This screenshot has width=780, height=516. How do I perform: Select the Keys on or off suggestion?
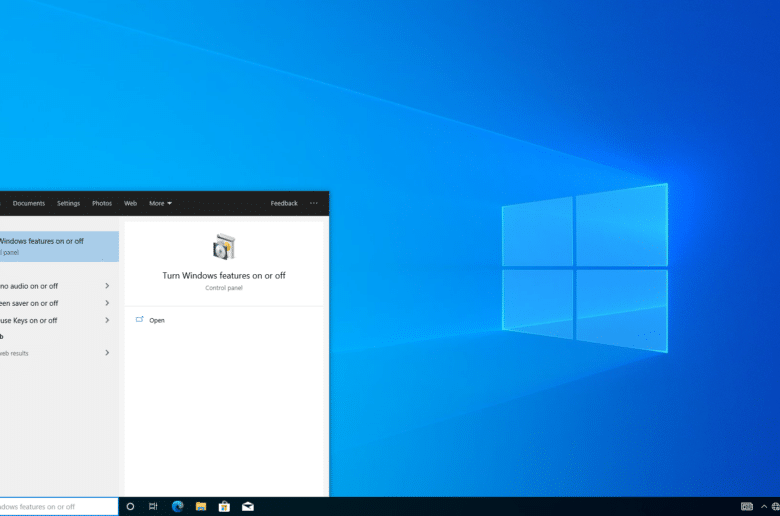(x=28, y=320)
